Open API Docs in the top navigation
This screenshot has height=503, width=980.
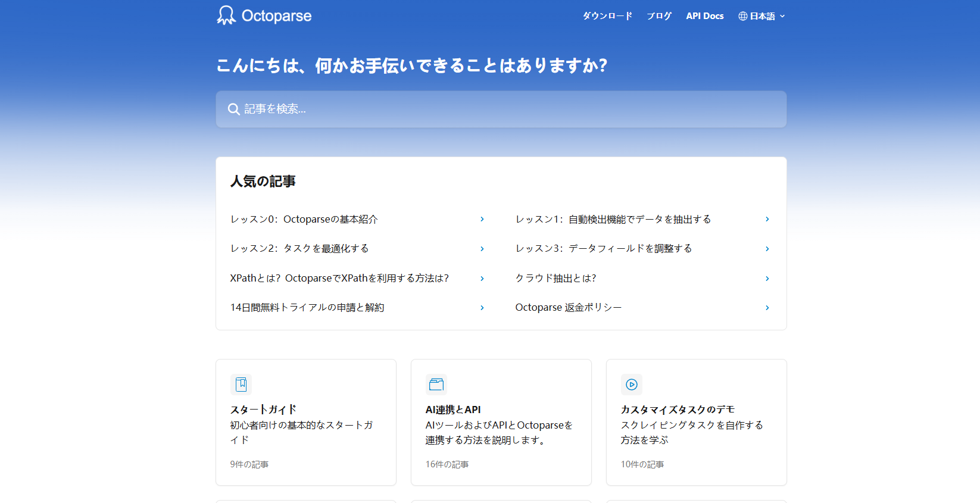[x=704, y=16]
